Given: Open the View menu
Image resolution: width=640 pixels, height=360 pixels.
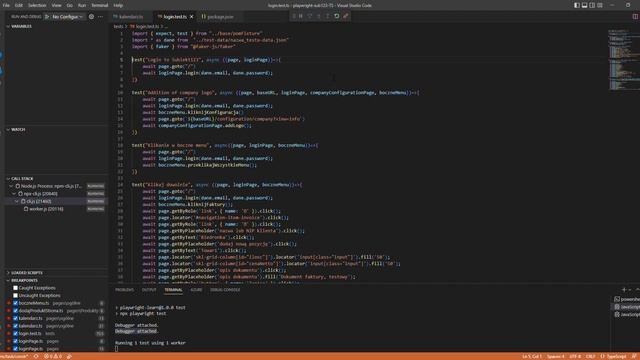Looking at the screenshot, I should point(56,5).
